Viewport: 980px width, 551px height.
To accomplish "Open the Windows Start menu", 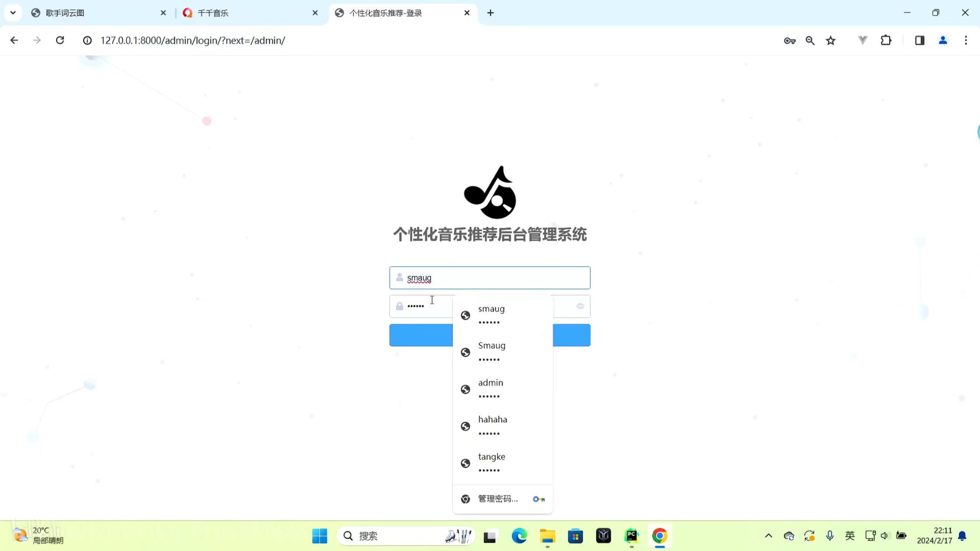I will (320, 536).
